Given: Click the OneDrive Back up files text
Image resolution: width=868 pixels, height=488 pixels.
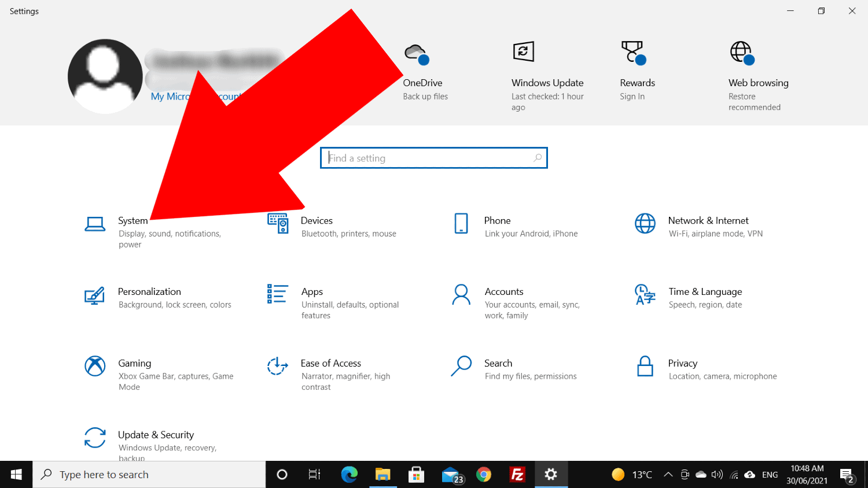Looking at the screenshot, I should (x=425, y=97).
